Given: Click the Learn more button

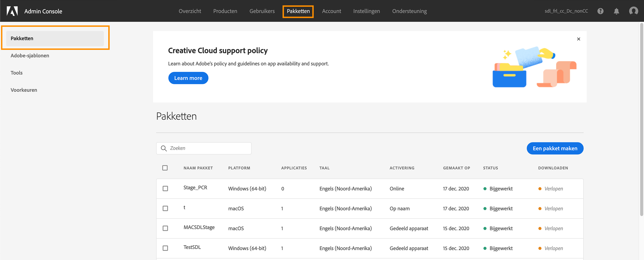Looking at the screenshot, I should click(188, 78).
